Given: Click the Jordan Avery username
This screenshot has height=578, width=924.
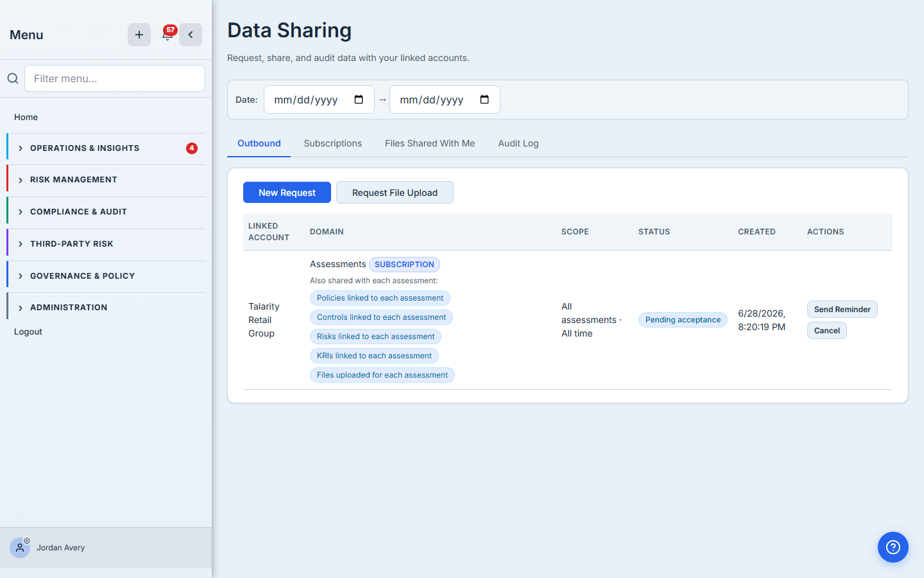Looking at the screenshot, I should coord(60,548).
